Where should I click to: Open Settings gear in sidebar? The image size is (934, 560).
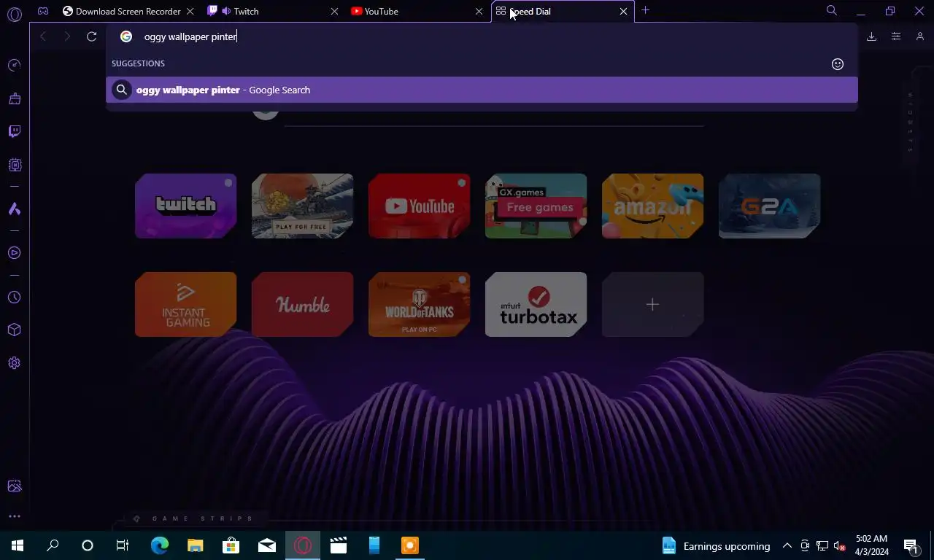click(x=15, y=363)
